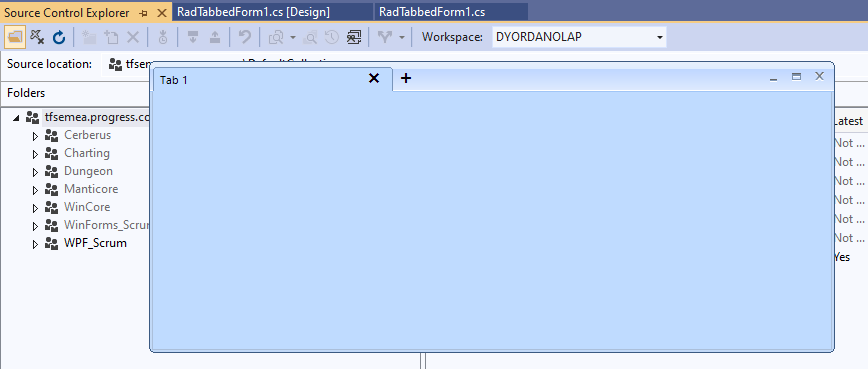Click the Add Items to Folder icon

tap(111, 37)
